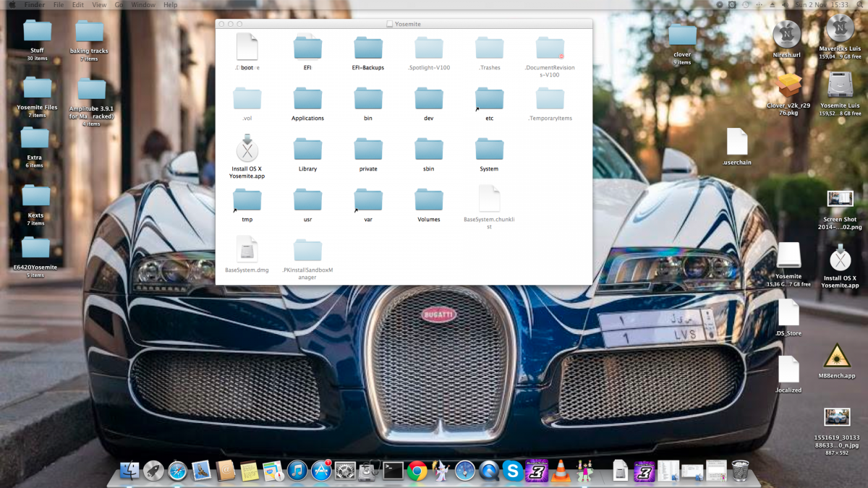Open Safari from the dock
868x488 pixels.
(x=178, y=471)
